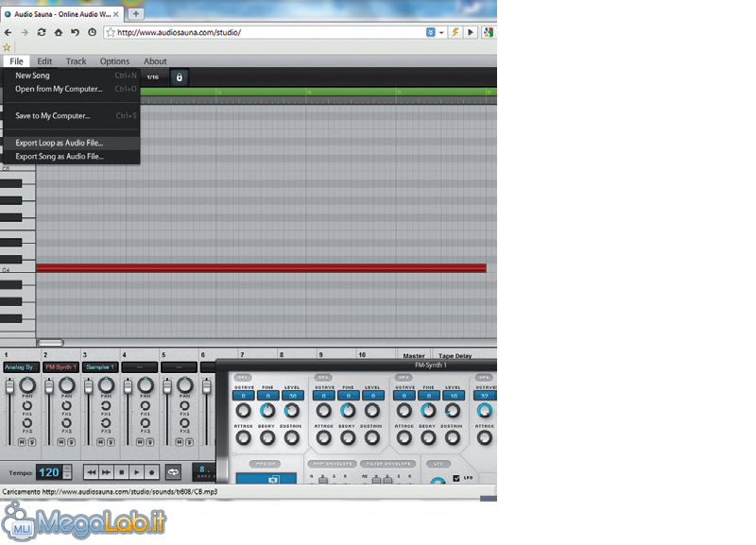Viewport: 756px width, 545px height.
Task: Click the record transport button
Action: (152, 472)
